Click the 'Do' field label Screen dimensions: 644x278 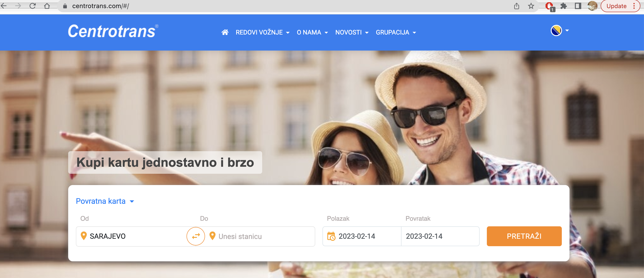point(204,219)
